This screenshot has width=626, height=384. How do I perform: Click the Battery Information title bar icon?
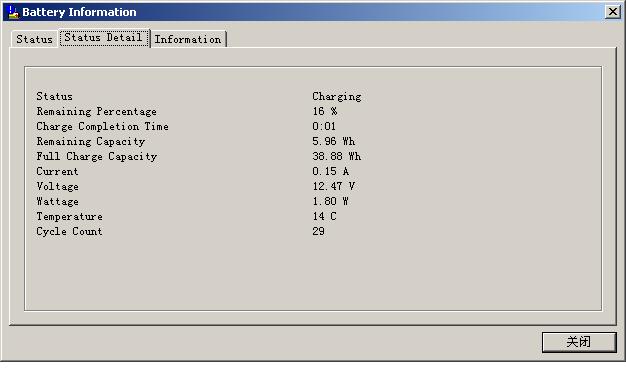pyautogui.click(x=13, y=12)
